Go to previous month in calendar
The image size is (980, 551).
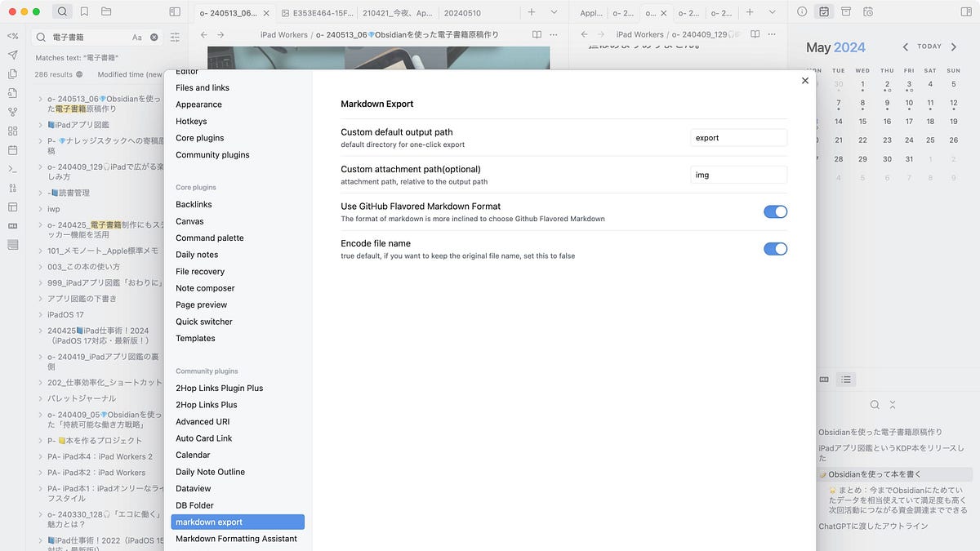point(905,47)
